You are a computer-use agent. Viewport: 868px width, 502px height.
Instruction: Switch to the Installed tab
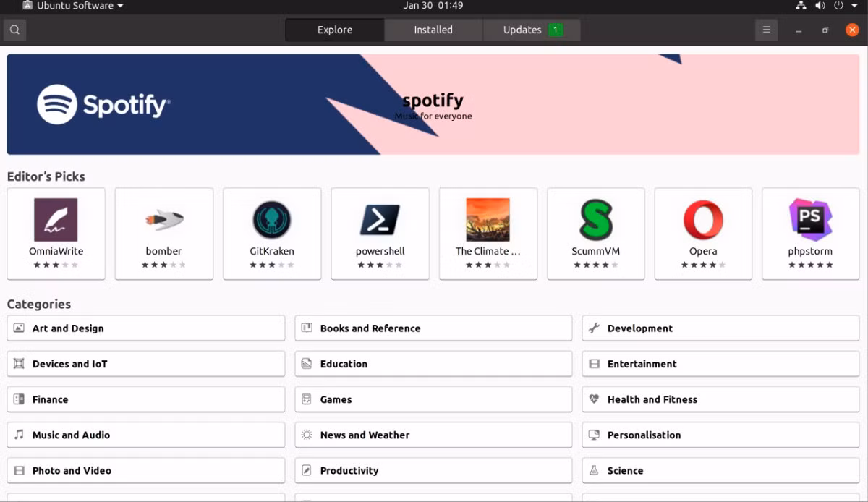[433, 30]
